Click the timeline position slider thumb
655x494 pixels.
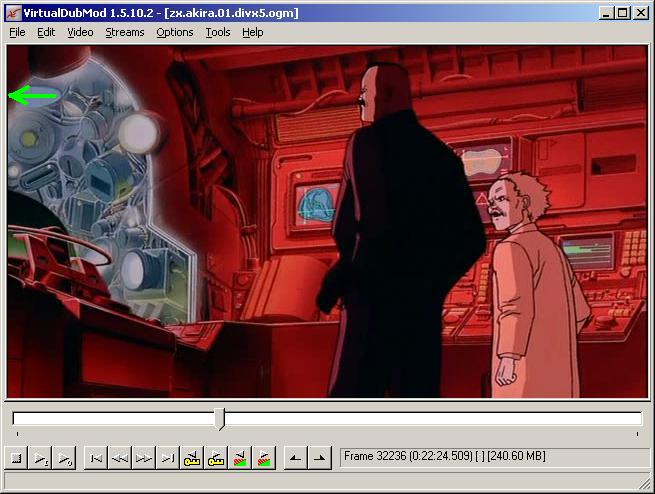click(220, 419)
